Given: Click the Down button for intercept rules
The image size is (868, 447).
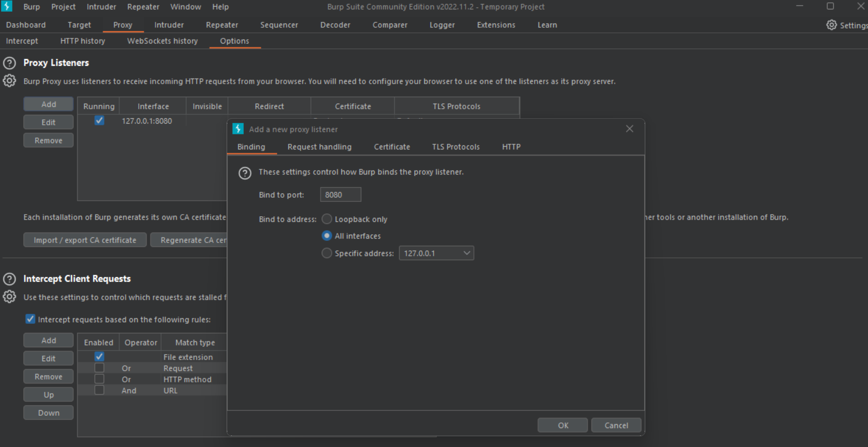Looking at the screenshot, I should [x=49, y=413].
